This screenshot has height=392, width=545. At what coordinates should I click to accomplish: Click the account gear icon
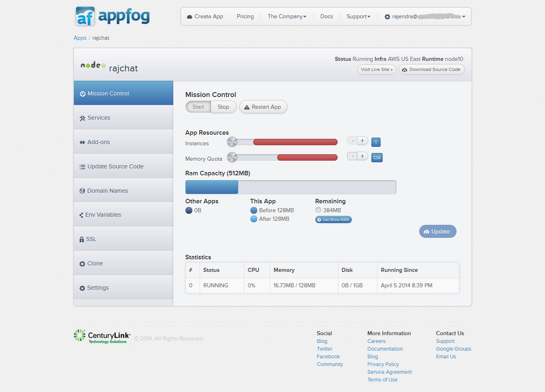coord(387,17)
